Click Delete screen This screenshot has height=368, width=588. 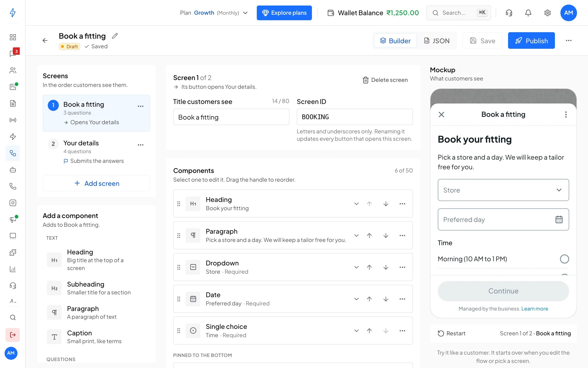click(385, 80)
